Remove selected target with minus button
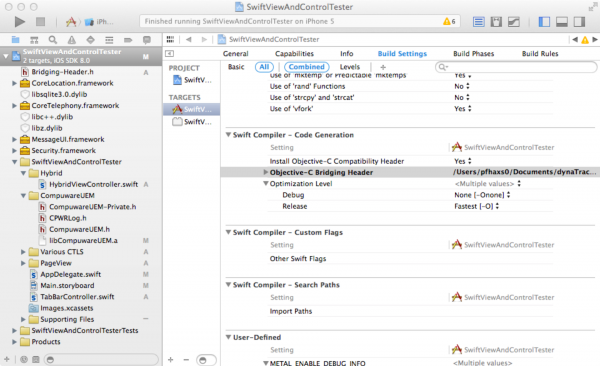 click(x=186, y=360)
